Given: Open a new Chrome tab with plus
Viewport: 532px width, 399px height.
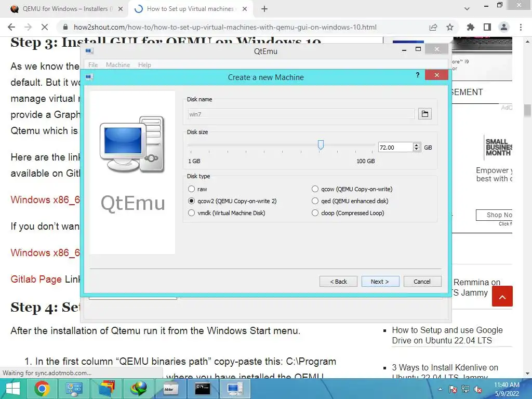Looking at the screenshot, I should pos(264,9).
